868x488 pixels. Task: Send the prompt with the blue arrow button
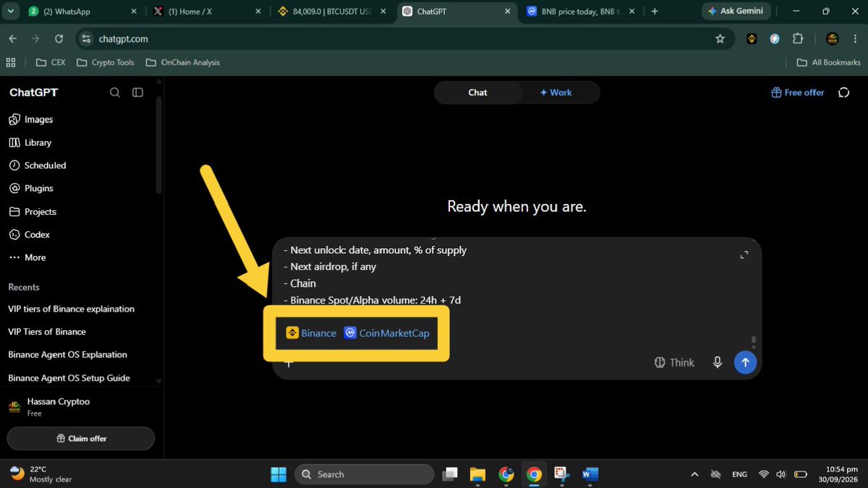tap(745, 362)
